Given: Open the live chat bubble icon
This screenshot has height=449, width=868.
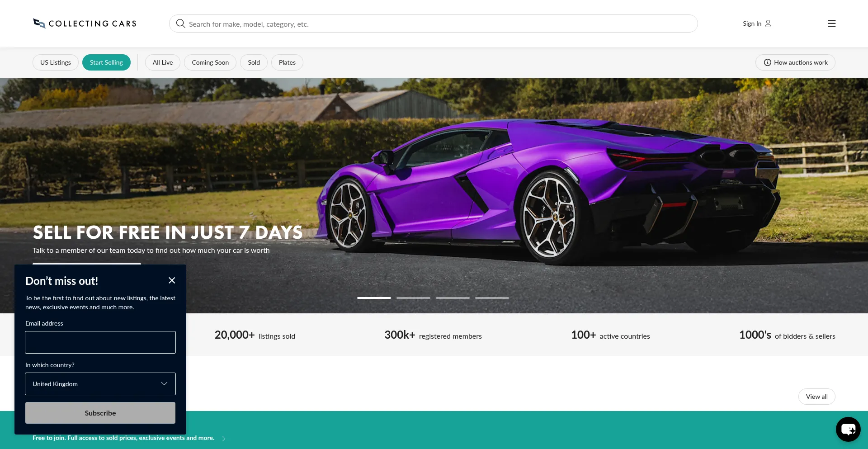Looking at the screenshot, I should point(848,429).
